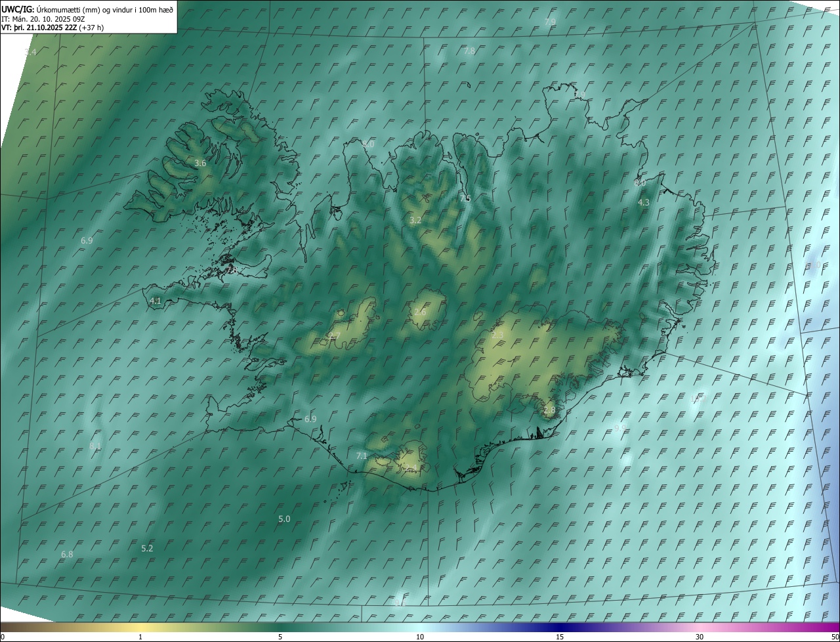Click the colorbar tick labeled 50
The height and width of the screenshot is (642, 840).
(835, 637)
